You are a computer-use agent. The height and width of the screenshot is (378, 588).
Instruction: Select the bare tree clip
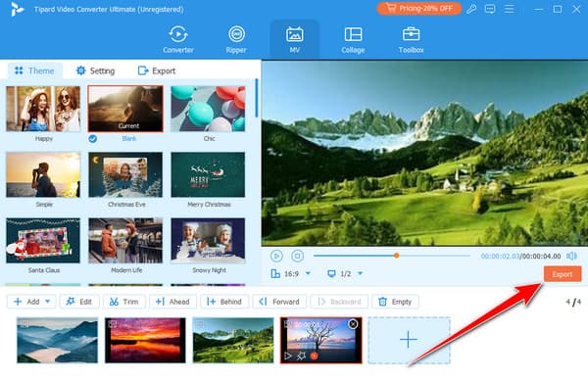coord(321,340)
